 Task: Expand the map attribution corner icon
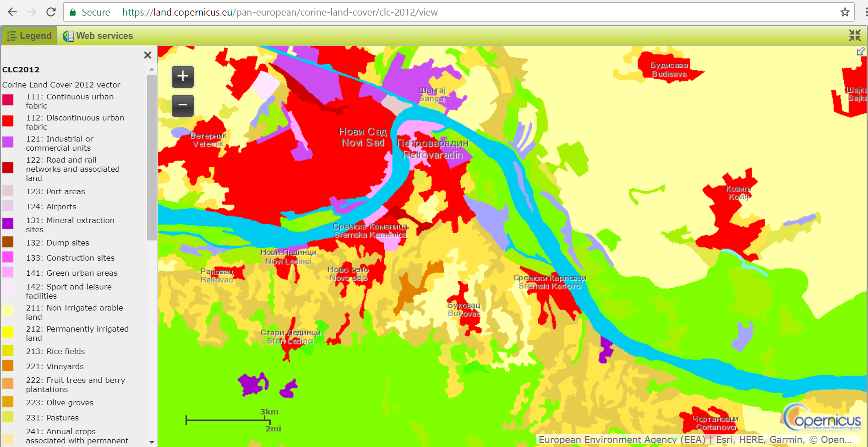click(x=861, y=51)
